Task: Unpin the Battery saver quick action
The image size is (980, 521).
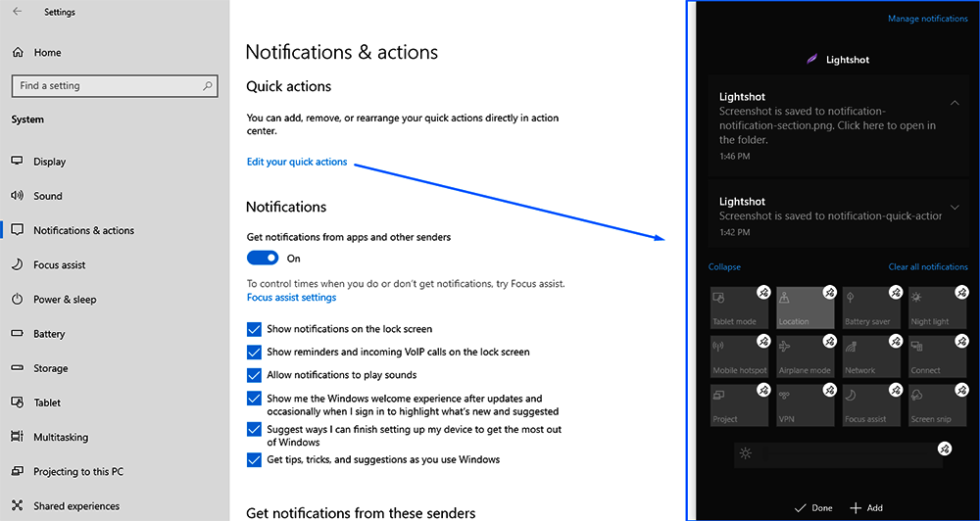Action: tap(897, 292)
